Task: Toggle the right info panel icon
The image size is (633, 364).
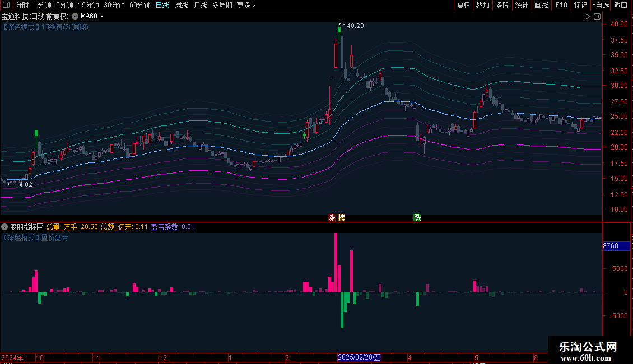Action: (597, 17)
